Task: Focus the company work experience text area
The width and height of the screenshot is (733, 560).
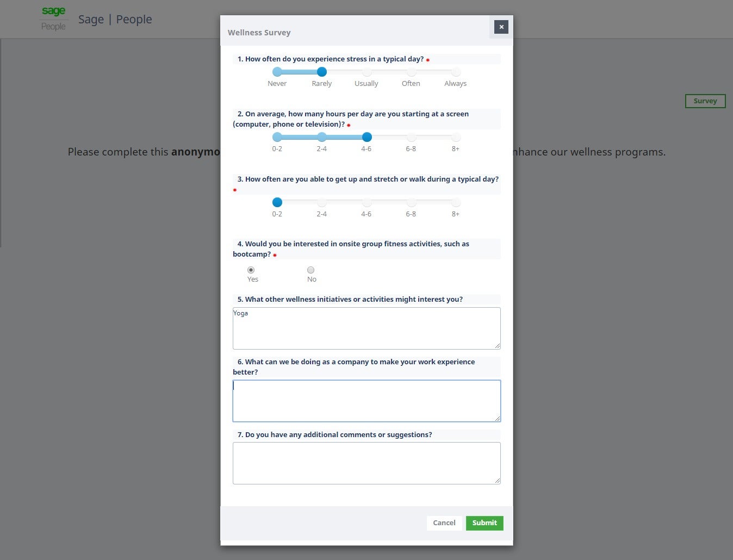Action: pos(366,401)
